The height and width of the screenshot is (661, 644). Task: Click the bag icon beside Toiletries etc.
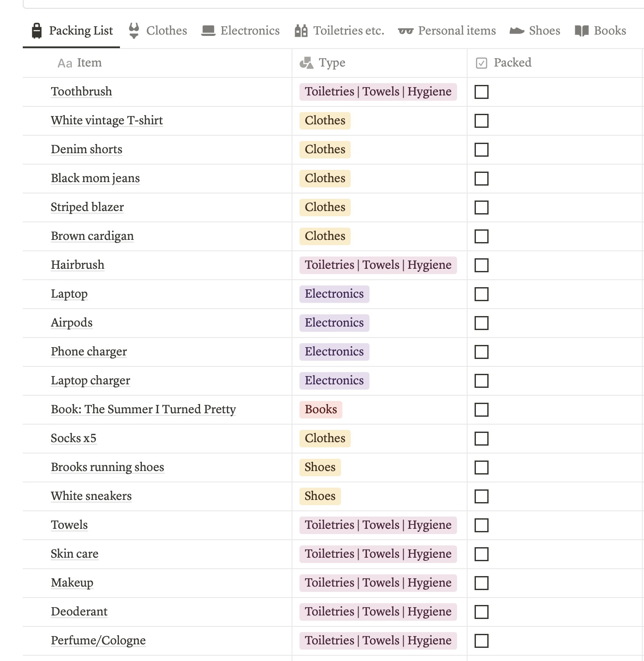[301, 30]
